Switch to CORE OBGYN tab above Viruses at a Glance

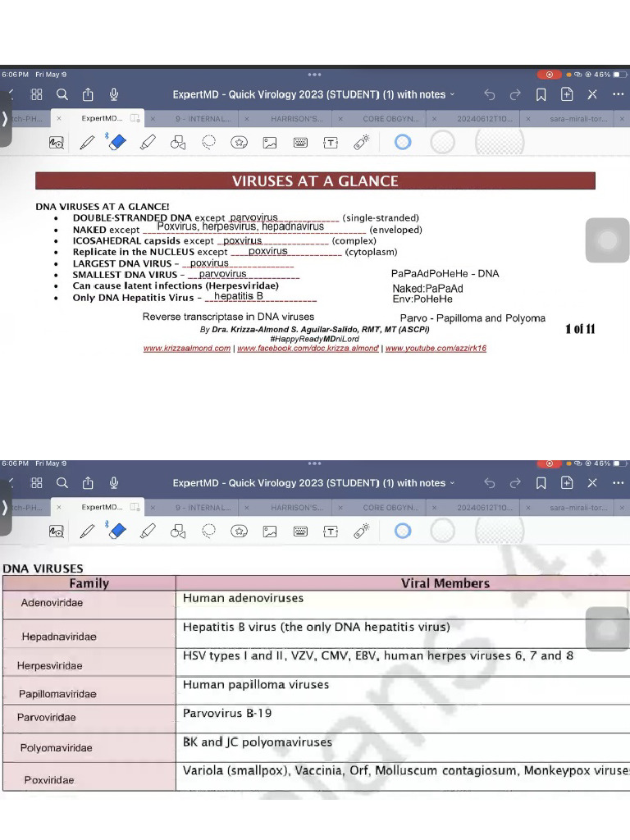click(390, 119)
